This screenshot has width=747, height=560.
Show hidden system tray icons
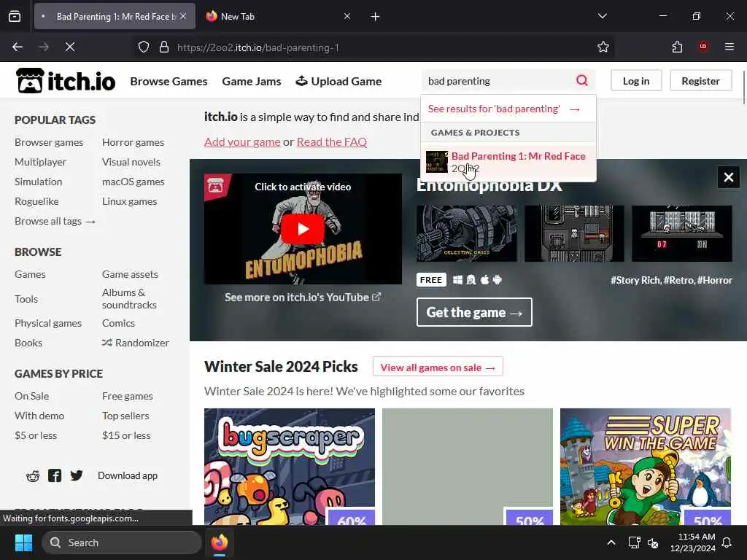coord(611,542)
